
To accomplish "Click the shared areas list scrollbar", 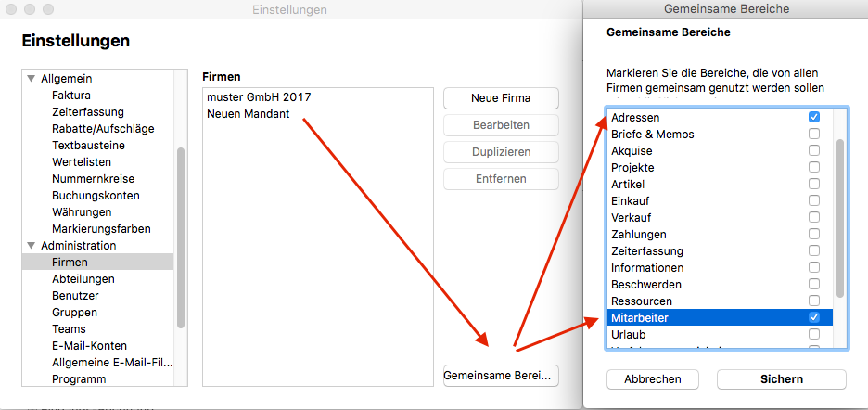I will 840,218.
